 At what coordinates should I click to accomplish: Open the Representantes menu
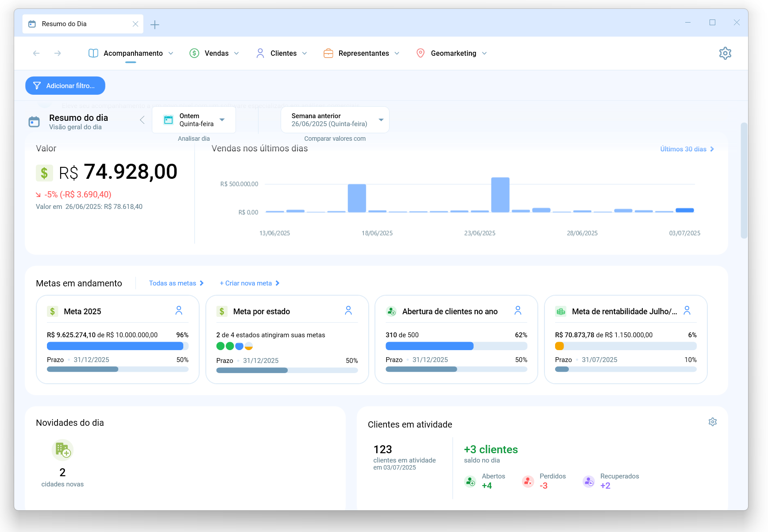pos(362,53)
